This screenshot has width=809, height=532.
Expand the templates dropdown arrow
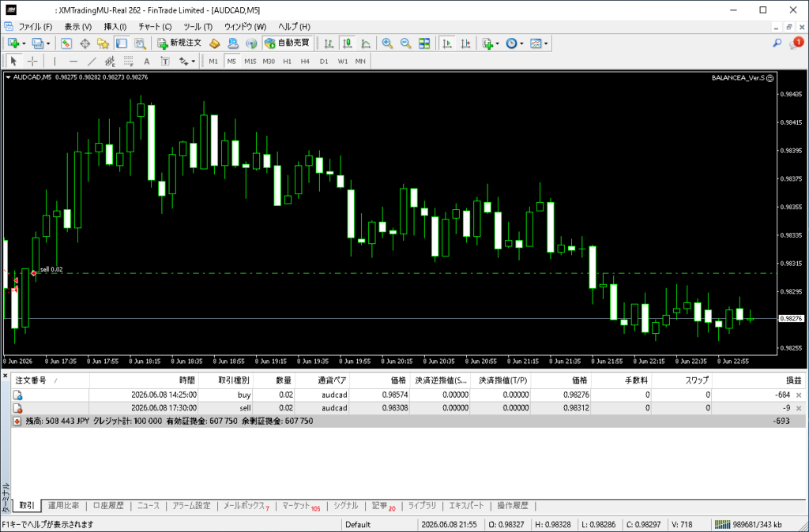click(546, 44)
